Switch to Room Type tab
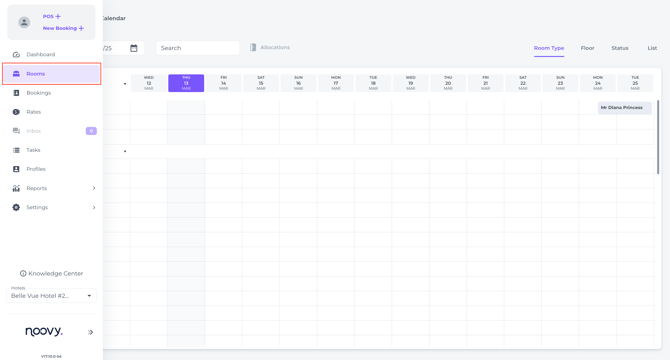The width and height of the screenshot is (670, 360). pos(549,48)
